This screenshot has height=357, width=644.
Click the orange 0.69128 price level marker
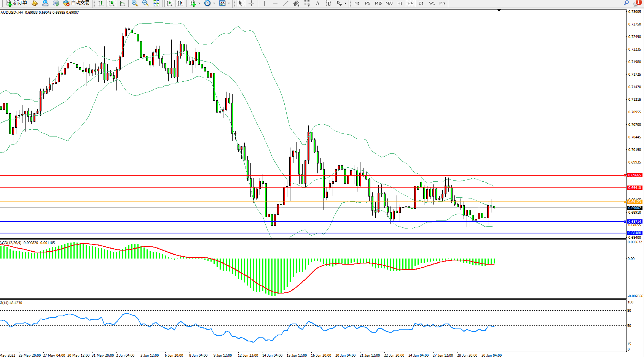tap(634, 202)
